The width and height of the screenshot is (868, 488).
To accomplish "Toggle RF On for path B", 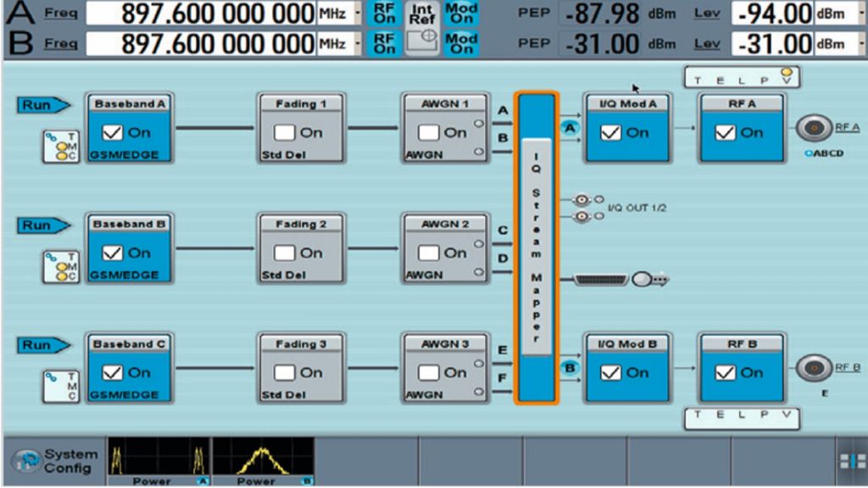I will (384, 43).
